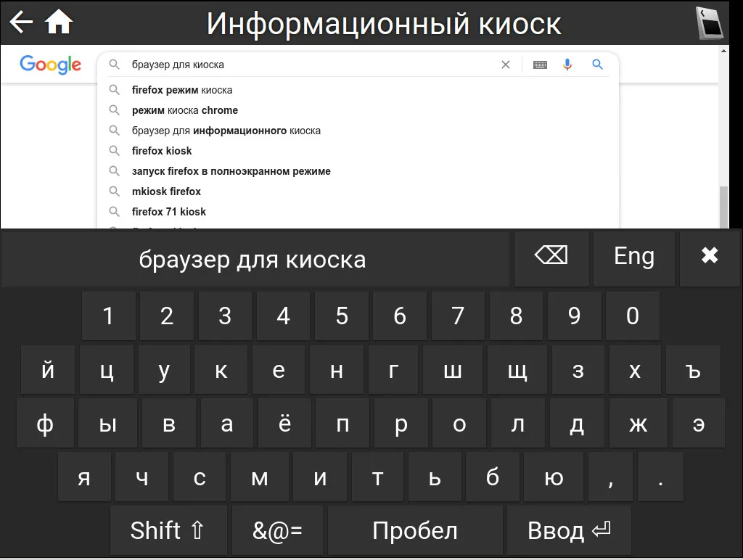Tap the period key
The height and width of the screenshot is (560, 743).
pyautogui.click(x=660, y=477)
